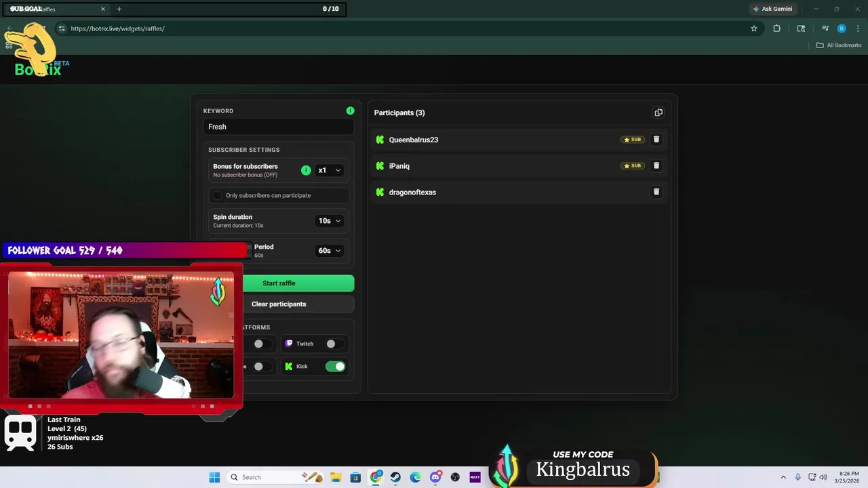Image resolution: width=868 pixels, height=488 pixels.
Task: Close the raffles browser tab
Action: [x=103, y=9]
